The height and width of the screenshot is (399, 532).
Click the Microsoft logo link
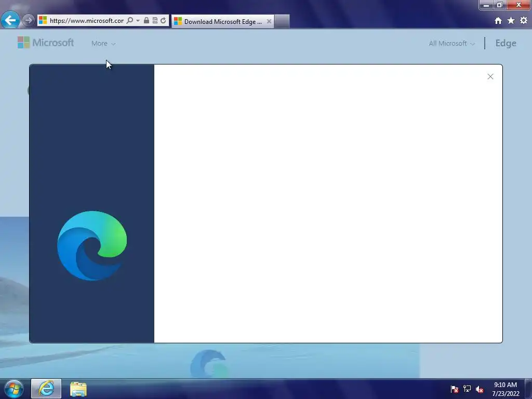tap(46, 43)
